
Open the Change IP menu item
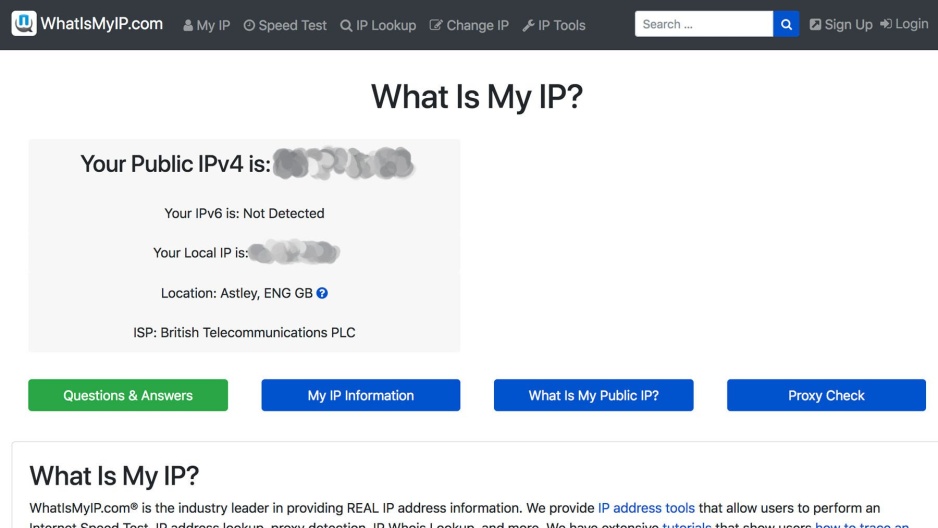(469, 25)
